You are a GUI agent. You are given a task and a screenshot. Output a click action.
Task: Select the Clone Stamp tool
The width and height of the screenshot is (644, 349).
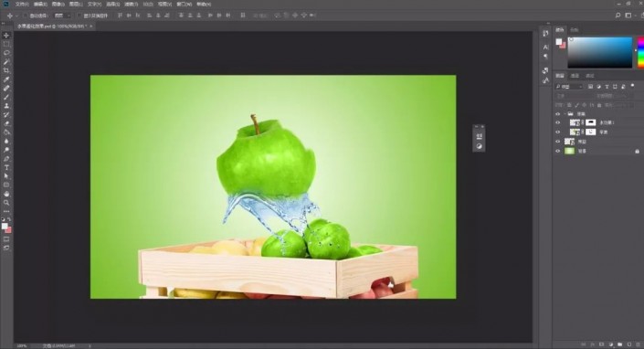6,106
